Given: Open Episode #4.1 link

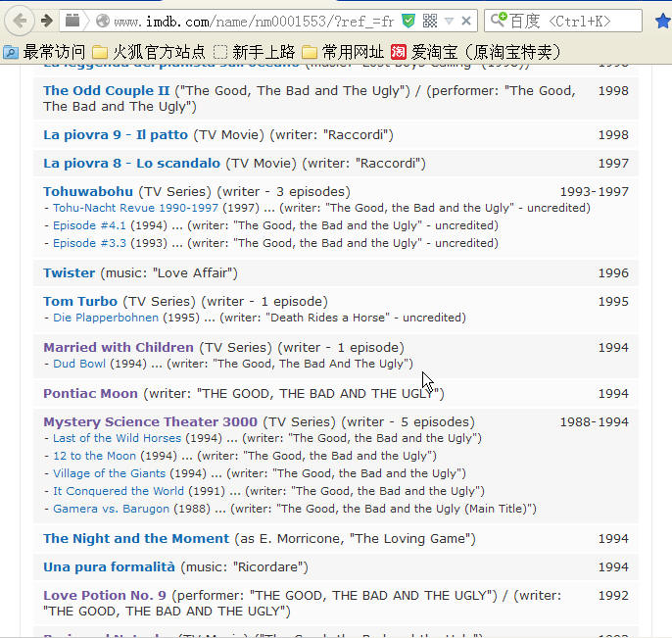Looking at the screenshot, I should point(89,225).
